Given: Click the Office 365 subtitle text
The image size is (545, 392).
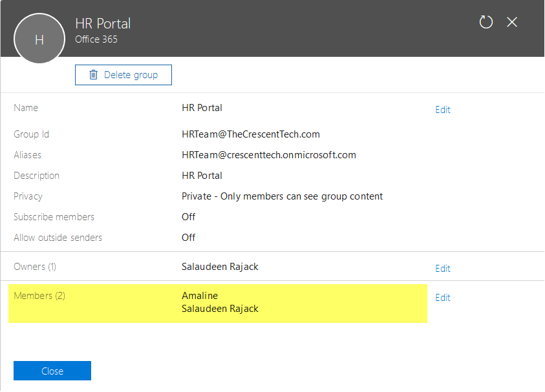Looking at the screenshot, I should point(96,39).
